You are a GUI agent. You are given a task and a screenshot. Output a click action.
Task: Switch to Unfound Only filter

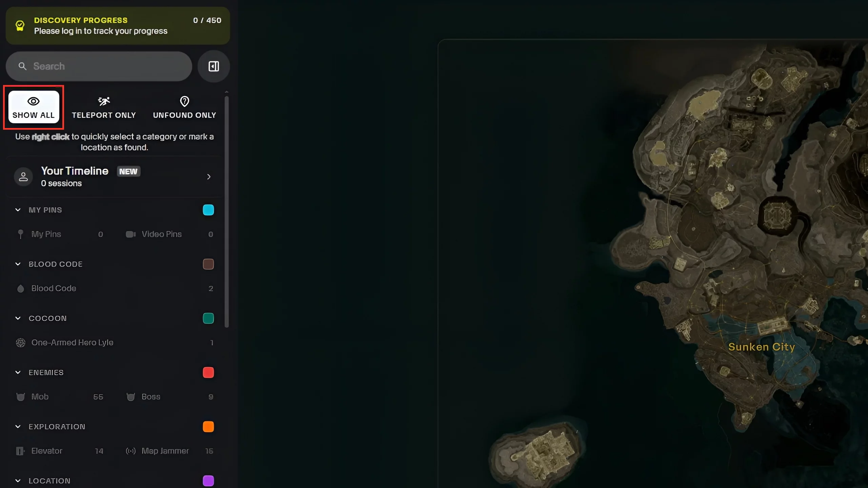click(x=184, y=107)
